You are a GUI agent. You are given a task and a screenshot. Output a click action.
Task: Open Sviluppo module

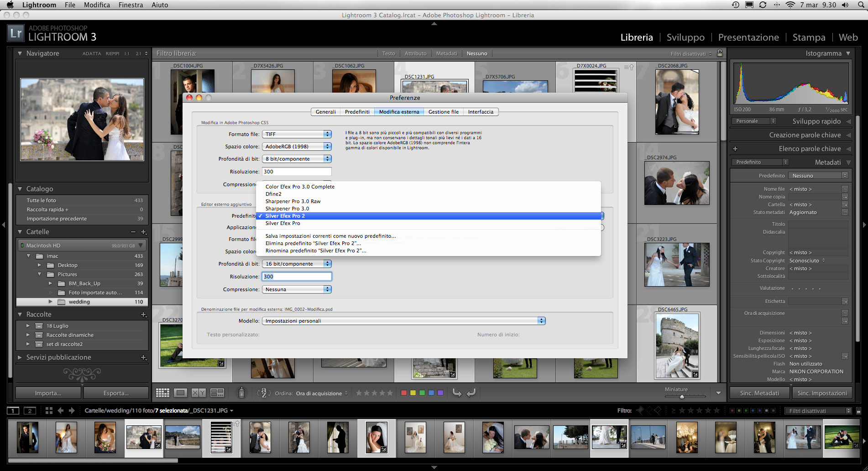click(685, 37)
